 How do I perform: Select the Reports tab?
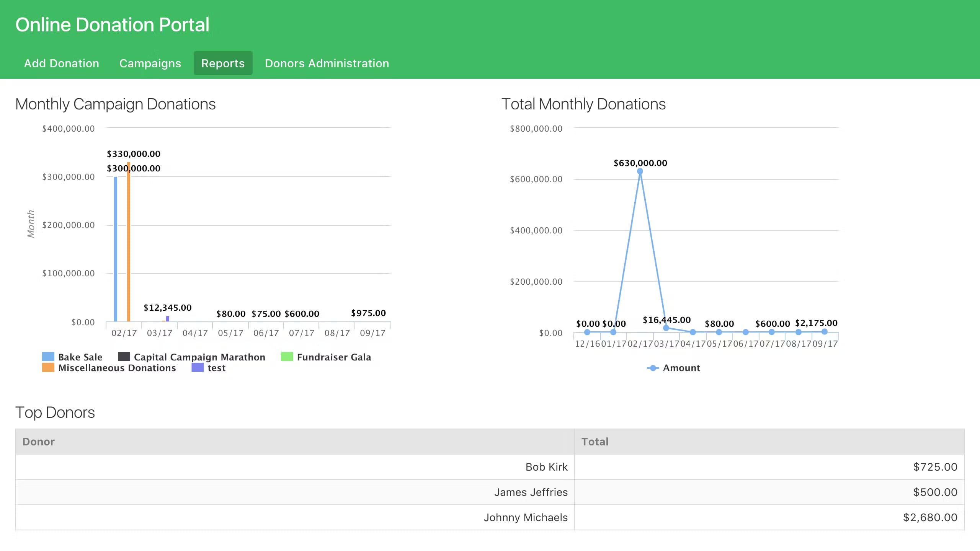[x=223, y=63]
